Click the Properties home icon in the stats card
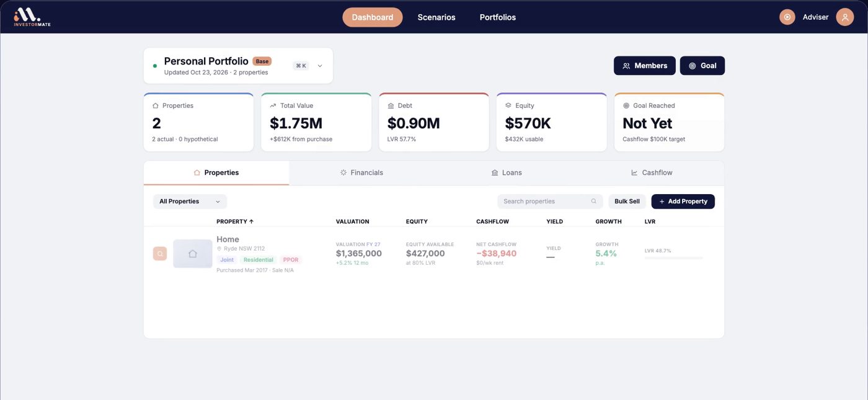Viewport: 868px width, 400px height. tap(156, 105)
